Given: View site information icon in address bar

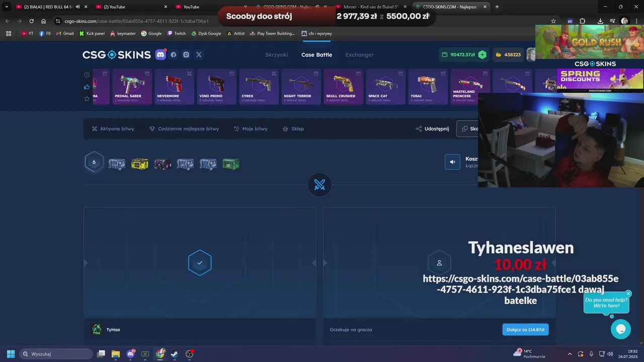Looking at the screenshot, I should pyautogui.click(x=58, y=21).
